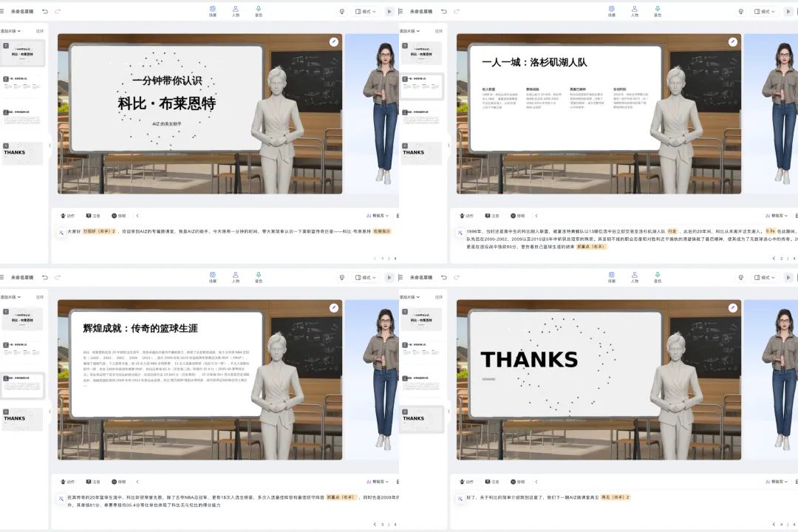Insert 停顿 pause in page 1/4 window

(118, 216)
